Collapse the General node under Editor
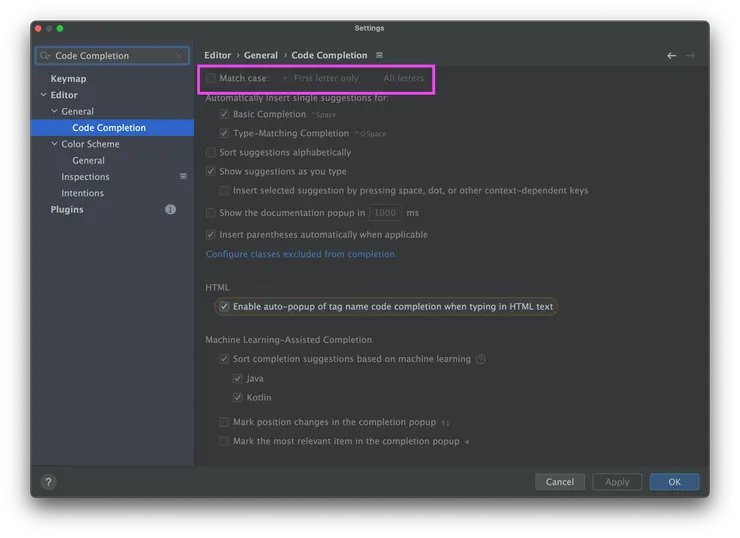Image resolution: width=740 pixels, height=538 pixels. 54,112
